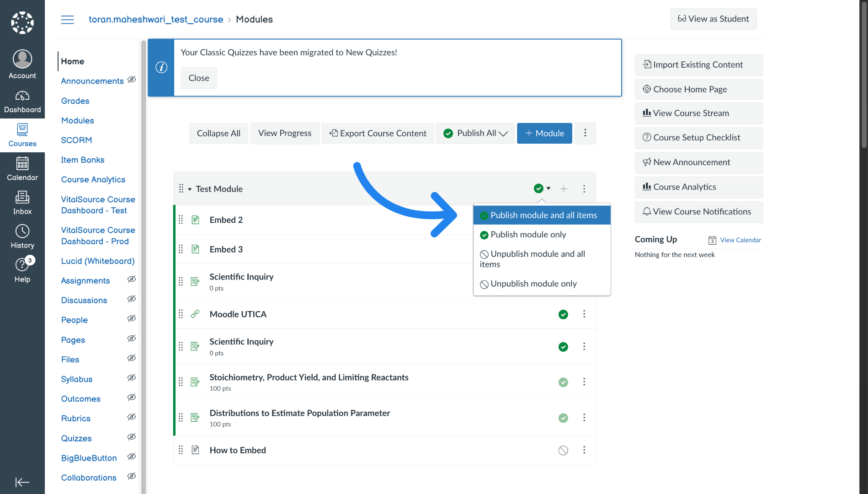
Task: Open Lucid (Whiteboard) link
Action: tap(98, 261)
